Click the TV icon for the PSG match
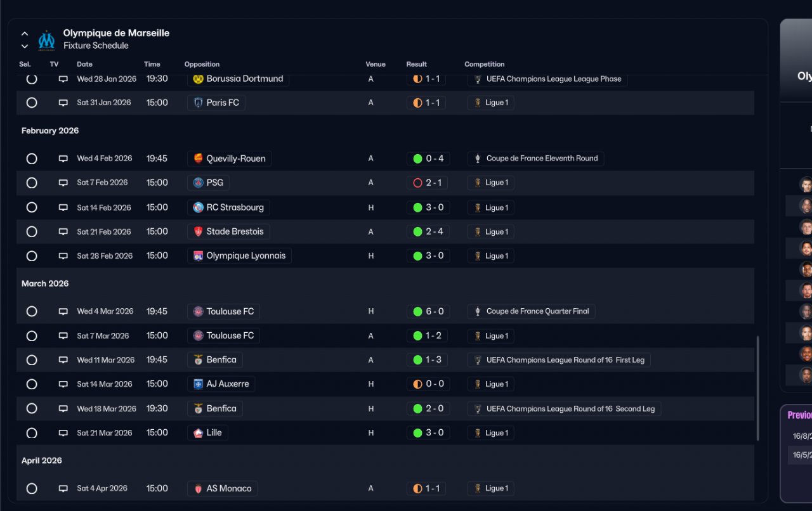The image size is (812, 511). click(x=63, y=183)
